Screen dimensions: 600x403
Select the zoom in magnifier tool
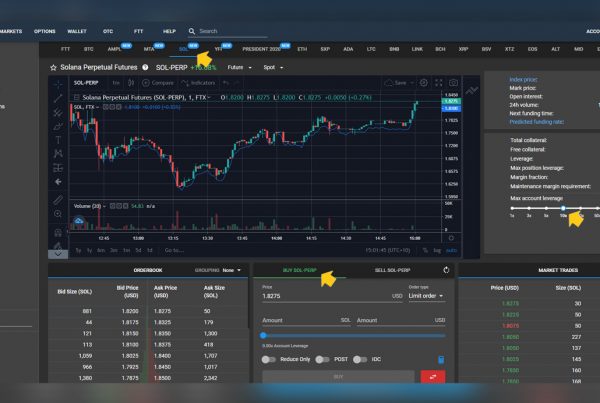pos(58,214)
